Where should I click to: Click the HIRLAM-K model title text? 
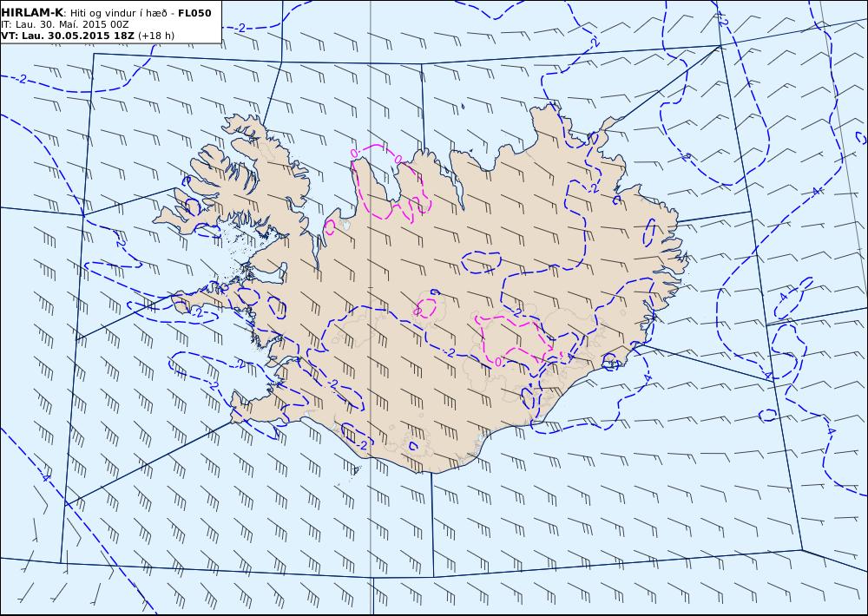(32, 13)
